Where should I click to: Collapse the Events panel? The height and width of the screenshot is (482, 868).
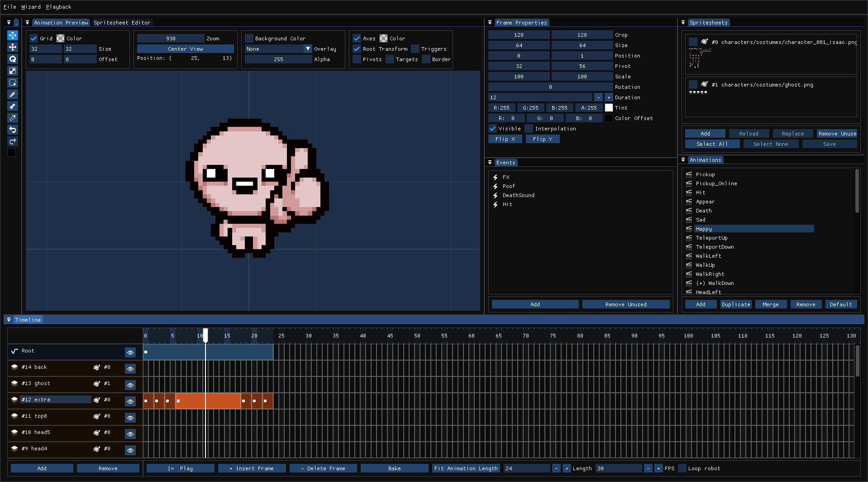pos(490,163)
